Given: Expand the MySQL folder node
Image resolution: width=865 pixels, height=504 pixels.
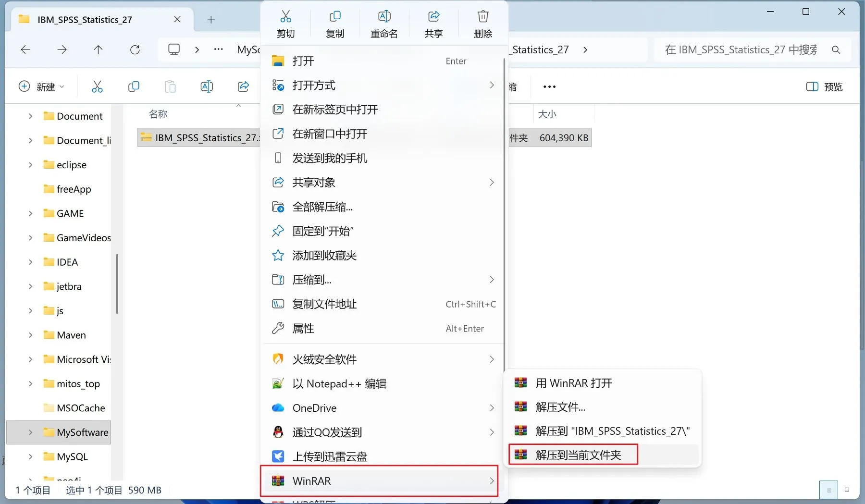Looking at the screenshot, I should coord(30,456).
